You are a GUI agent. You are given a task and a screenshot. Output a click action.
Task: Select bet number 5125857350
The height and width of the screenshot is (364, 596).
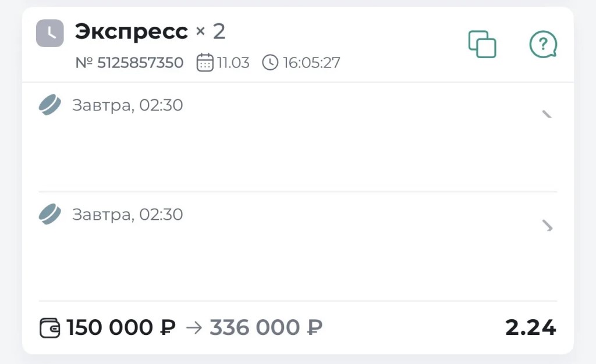point(129,62)
